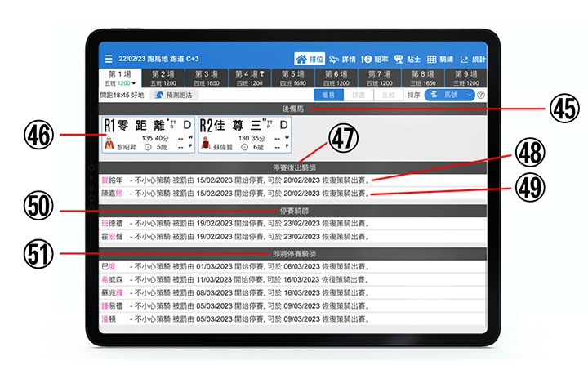This screenshot has width=588, height=392.
Task: Select the 第 7 場 race tab
Action: tap(379, 78)
